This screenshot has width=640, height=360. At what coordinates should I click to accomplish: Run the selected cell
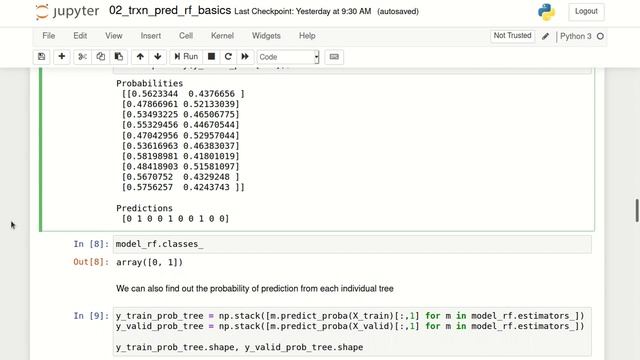coord(186,57)
